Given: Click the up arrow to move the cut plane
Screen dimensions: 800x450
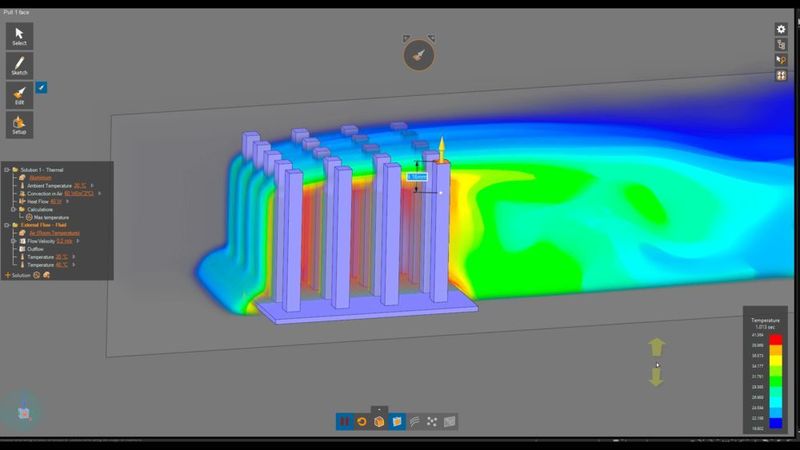Looking at the screenshot, I should [x=657, y=347].
